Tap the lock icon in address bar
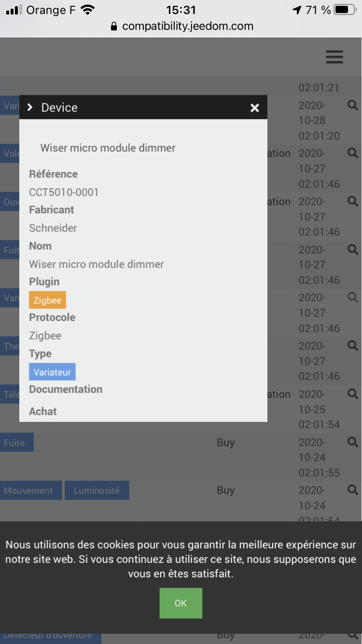This screenshot has width=362, height=644. coord(114,27)
